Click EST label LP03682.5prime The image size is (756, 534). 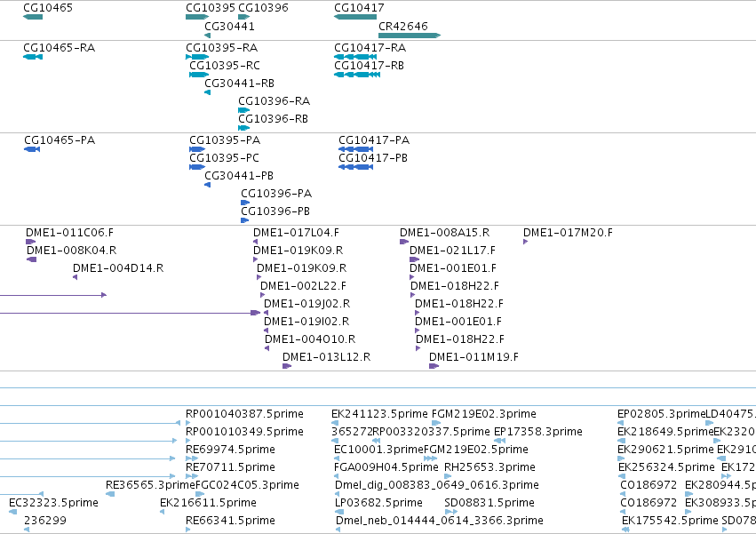point(378,503)
